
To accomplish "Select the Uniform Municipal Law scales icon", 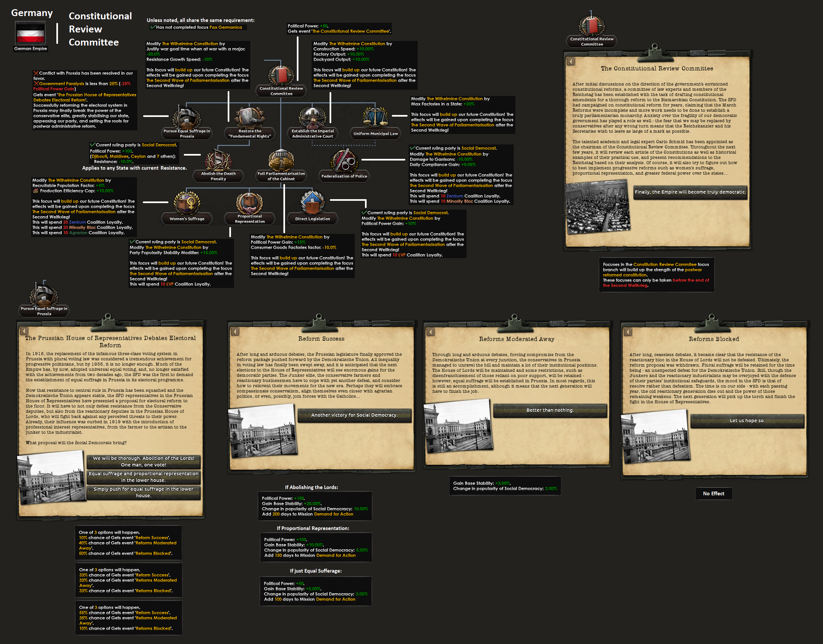I will pyautogui.click(x=375, y=117).
